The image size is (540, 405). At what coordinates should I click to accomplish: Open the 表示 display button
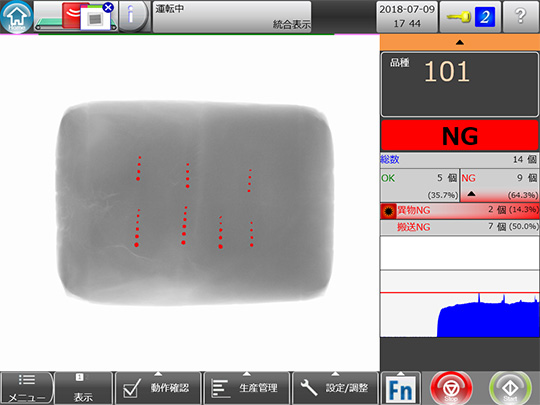pyautogui.click(x=83, y=388)
